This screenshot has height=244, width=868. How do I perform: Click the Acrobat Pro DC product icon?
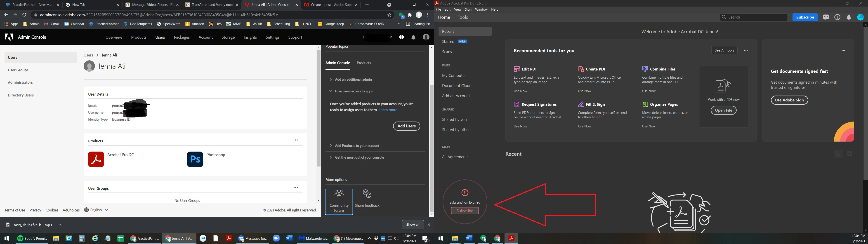point(96,160)
